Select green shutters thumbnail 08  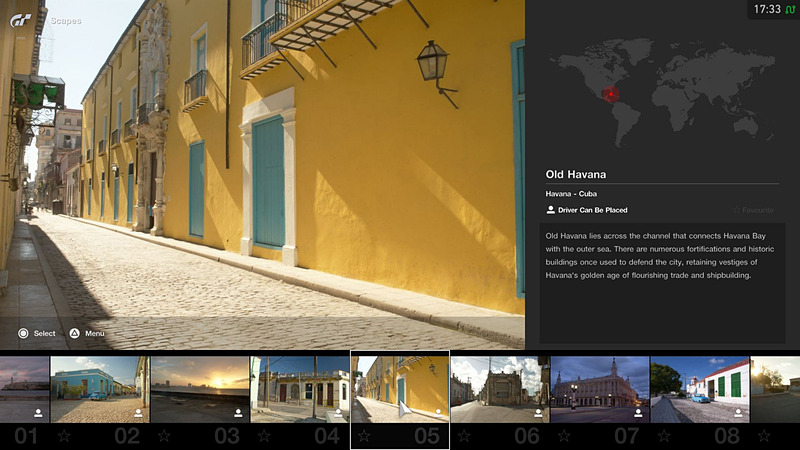point(700,389)
